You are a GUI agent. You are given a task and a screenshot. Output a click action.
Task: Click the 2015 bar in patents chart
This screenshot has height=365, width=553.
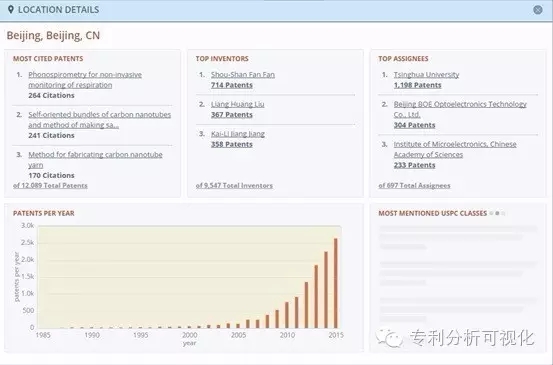point(335,283)
